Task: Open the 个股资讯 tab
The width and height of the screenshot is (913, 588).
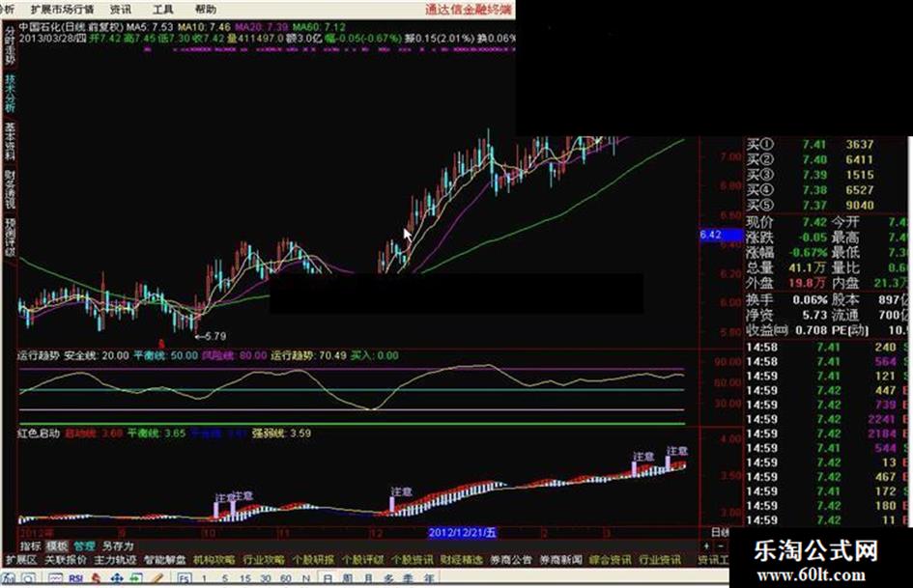Action: (413, 560)
